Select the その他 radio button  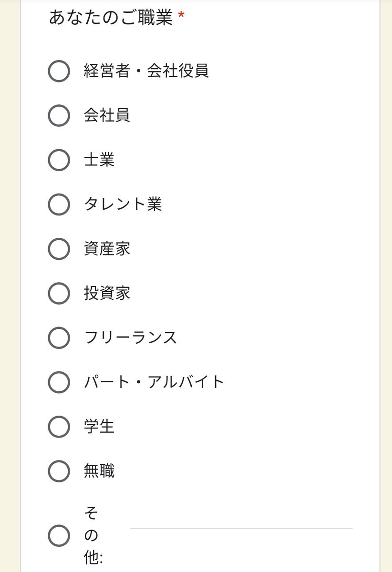coord(59,535)
